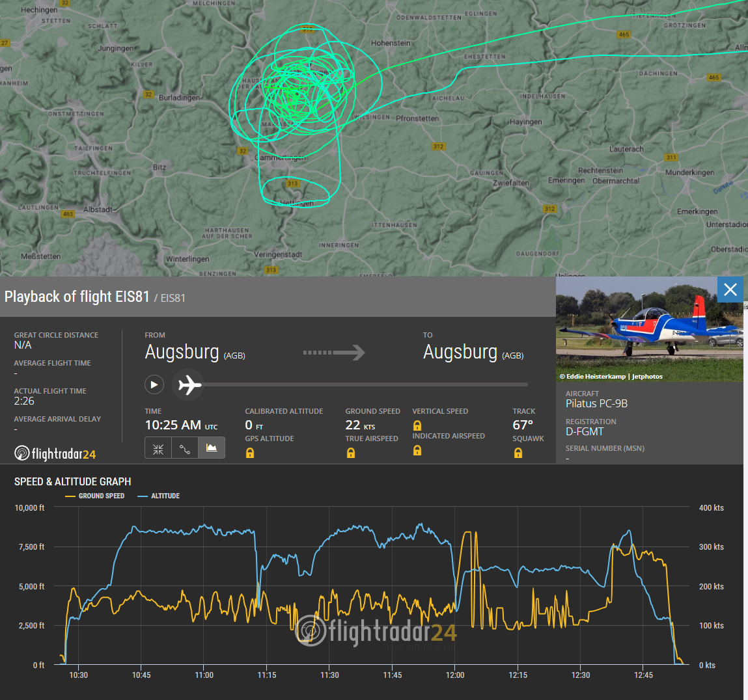
Task: Click the lock icon under Vertical Speed
Action: (417, 425)
